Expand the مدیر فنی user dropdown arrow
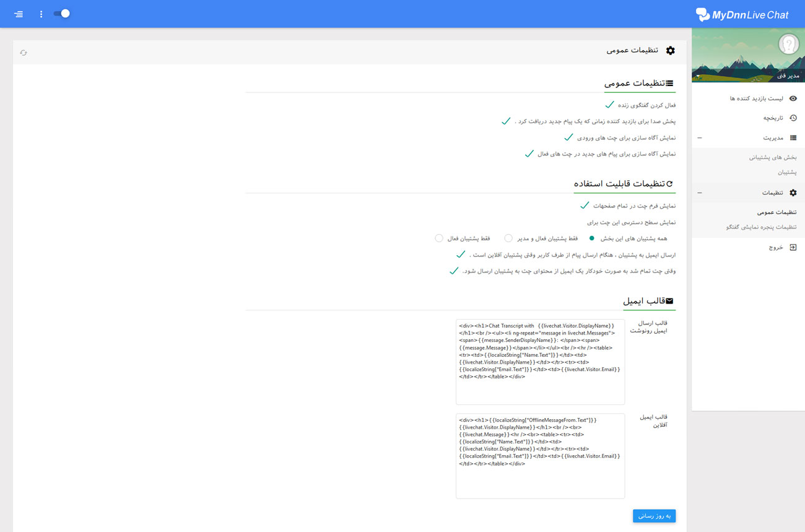 point(698,77)
